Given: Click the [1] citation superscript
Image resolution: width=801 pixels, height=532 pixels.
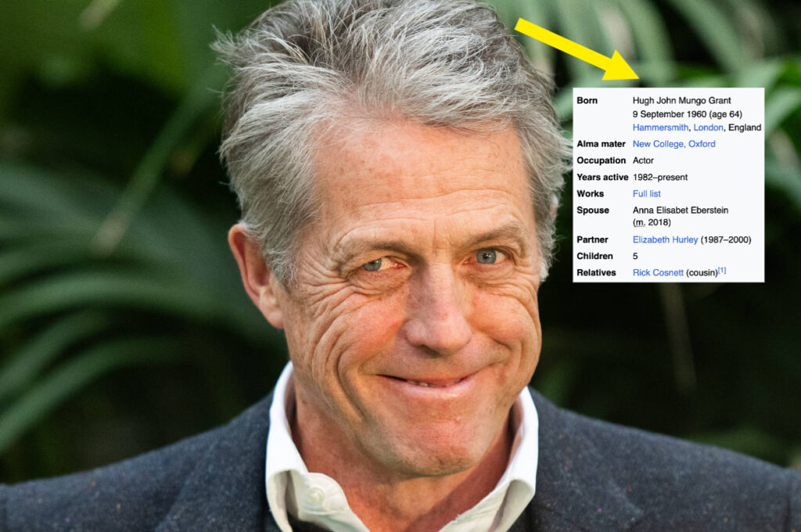Looking at the screenshot, I should [x=722, y=271].
